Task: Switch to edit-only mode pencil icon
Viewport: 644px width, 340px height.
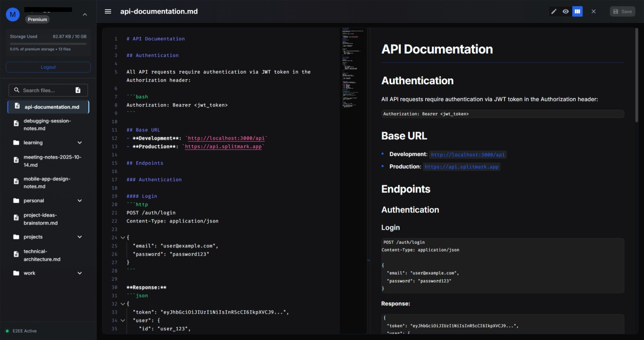Action: click(553, 11)
